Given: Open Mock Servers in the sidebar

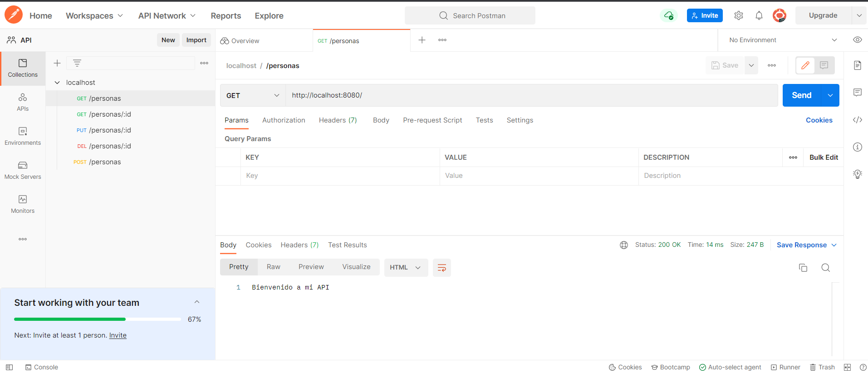Looking at the screenshot, I should (x=23, y=171).
